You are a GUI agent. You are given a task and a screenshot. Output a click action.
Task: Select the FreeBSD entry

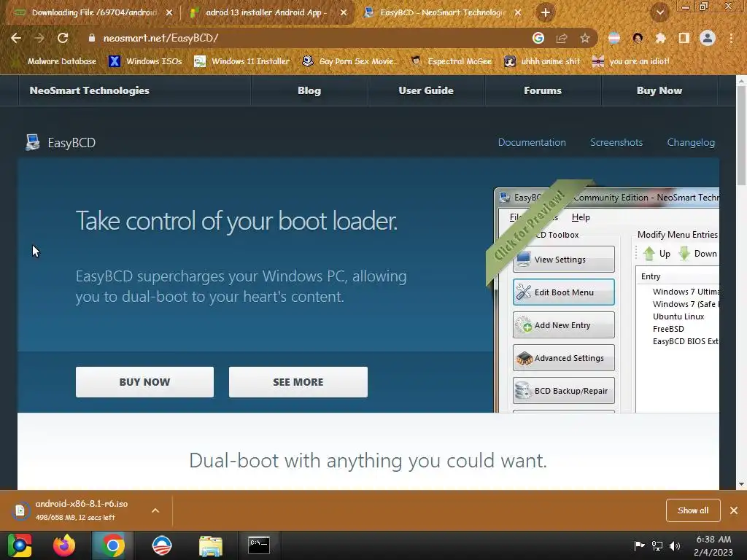[668, 329]
